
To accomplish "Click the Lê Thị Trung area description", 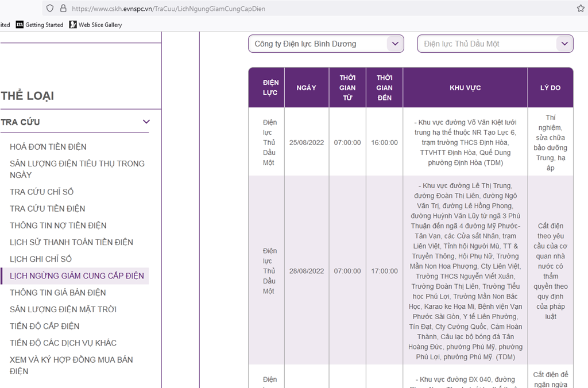I will [x=465, y=271].
